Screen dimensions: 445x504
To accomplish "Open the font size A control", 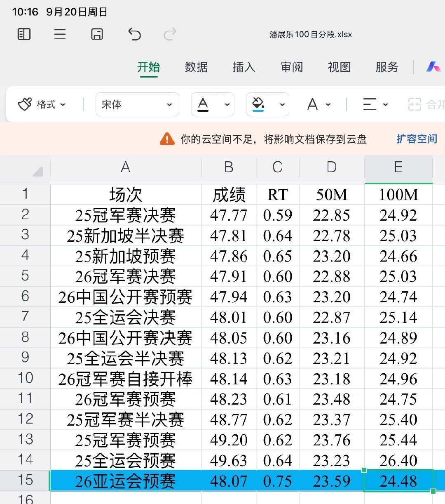I will click(319, 104).
